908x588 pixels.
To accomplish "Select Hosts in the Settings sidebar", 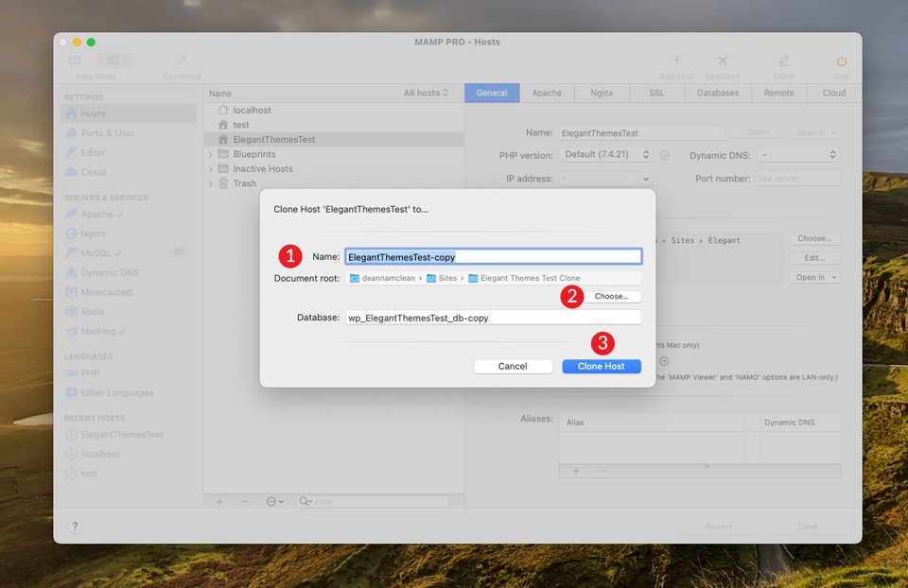I will point(93,113).
